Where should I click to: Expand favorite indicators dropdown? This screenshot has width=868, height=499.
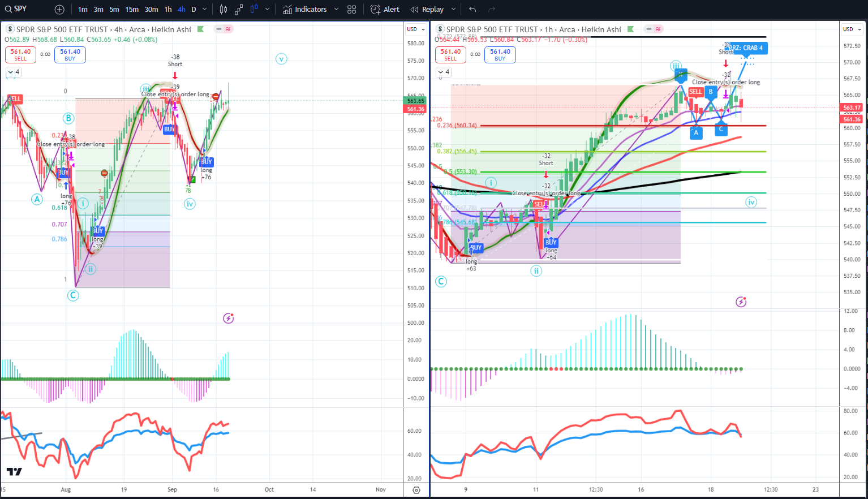click(x=336, y=10)
